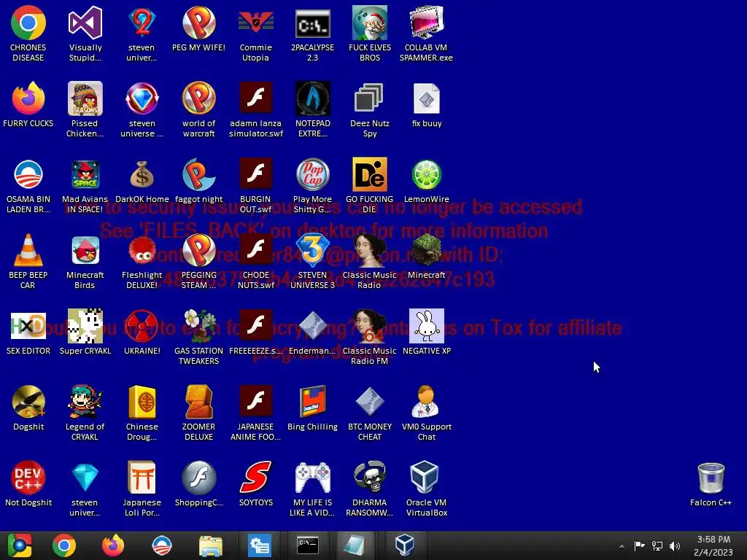Open File Explorer from the taskbar
Screen dimensions: 747x560
(x=211, y=545)
